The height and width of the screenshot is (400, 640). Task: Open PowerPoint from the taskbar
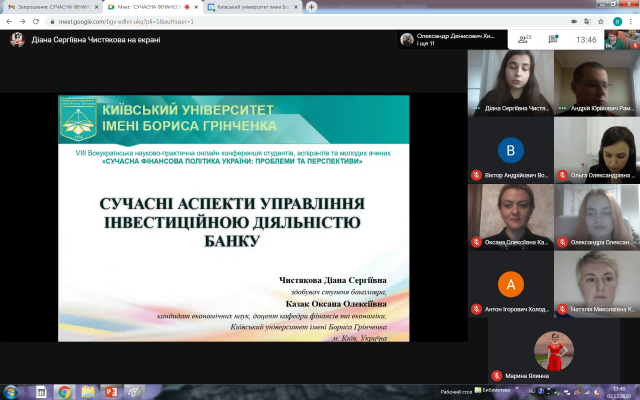click(111, 391)
